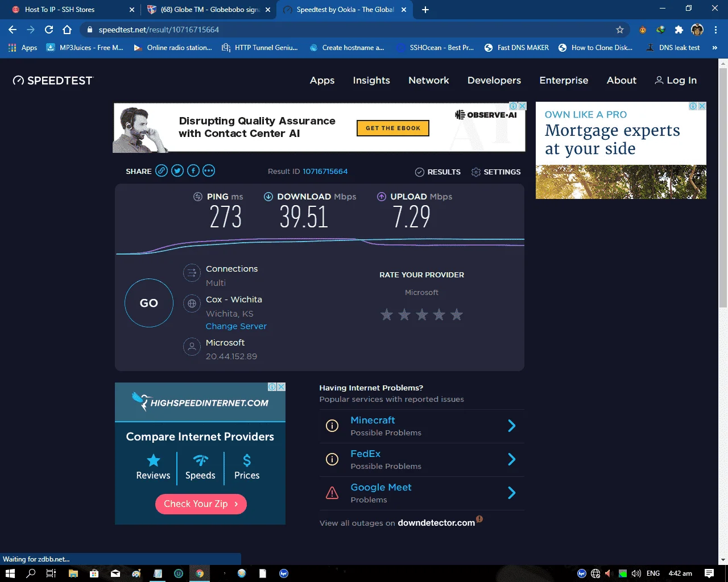This screenshot has height=582, width=728.
Task: Open the taskbar language ENG indicator
Action: [x=653, y=573]
